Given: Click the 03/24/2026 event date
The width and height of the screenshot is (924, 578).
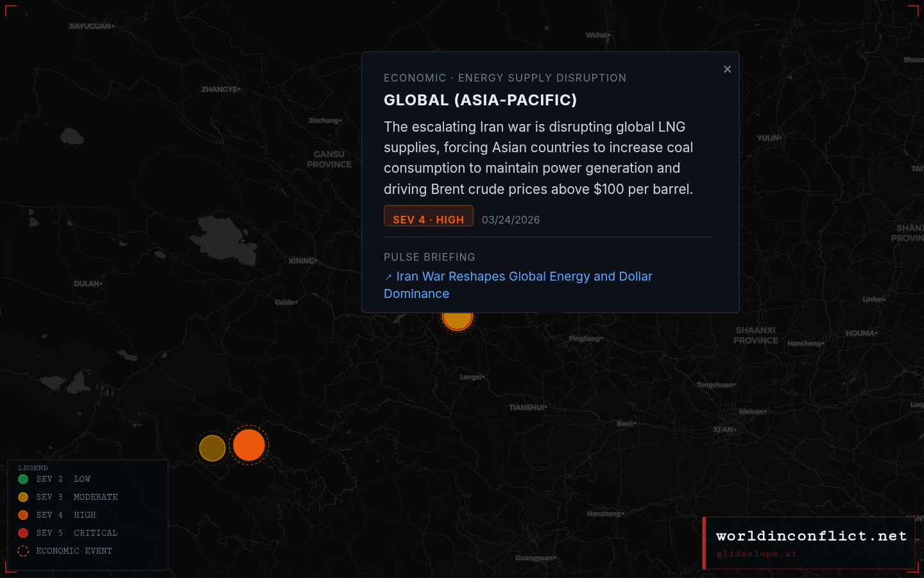Looking at the screenshot, I should pyautogui.click(x=511, y=220).
